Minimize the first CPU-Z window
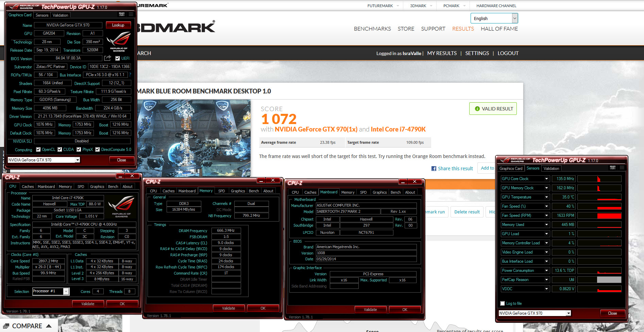 (x=120, y=176)
